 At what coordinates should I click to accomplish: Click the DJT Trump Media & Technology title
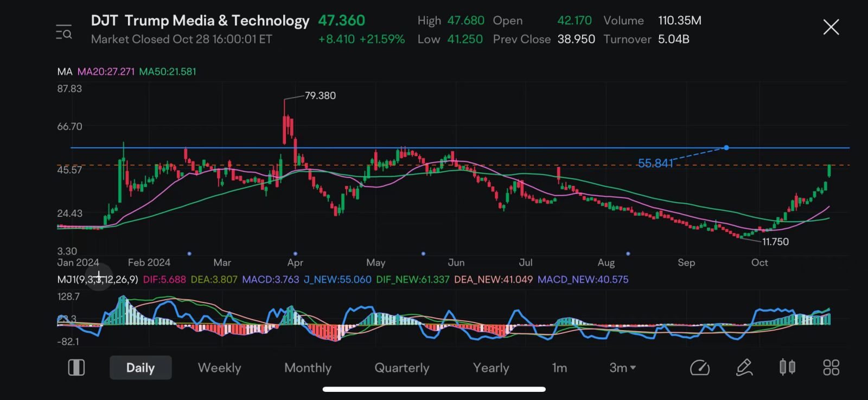200,21
